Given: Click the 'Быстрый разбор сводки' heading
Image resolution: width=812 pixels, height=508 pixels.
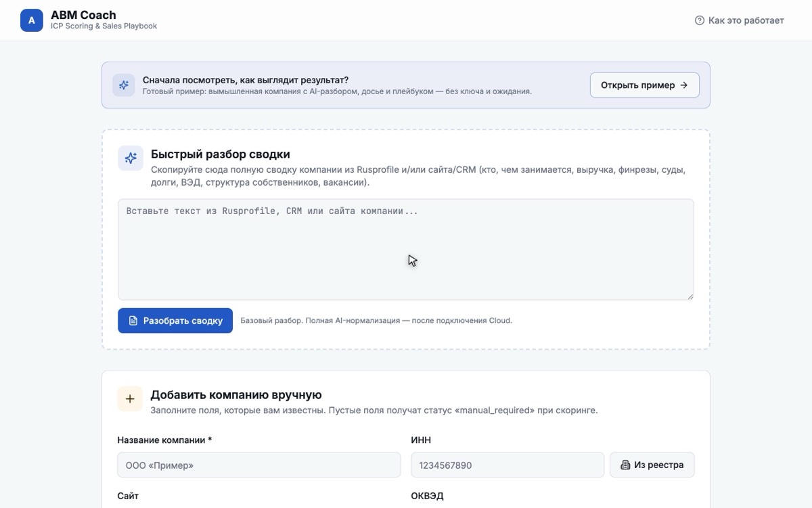Looking at the screenshot, I should [x=221, y=154].
